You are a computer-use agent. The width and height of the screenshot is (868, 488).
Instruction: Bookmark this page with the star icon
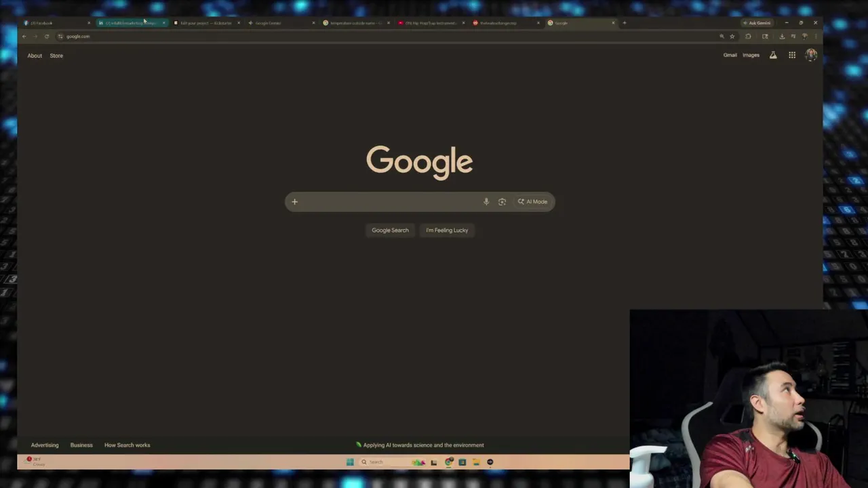click(x=732, y=37)
